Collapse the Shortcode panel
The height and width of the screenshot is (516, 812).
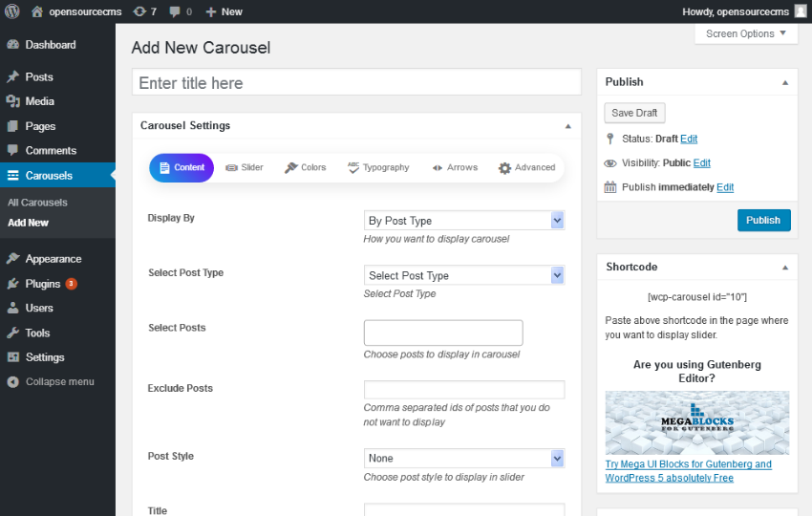(x=785, y=268)
